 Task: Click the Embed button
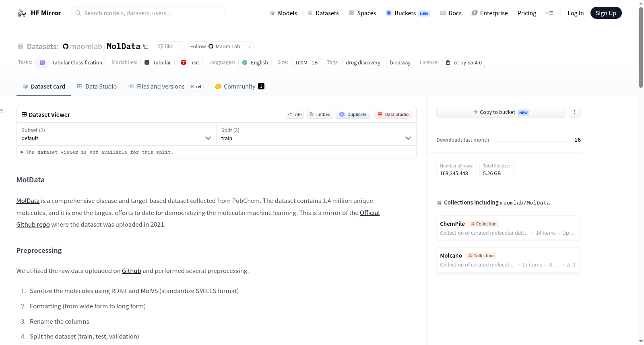[x=320, y=114]
